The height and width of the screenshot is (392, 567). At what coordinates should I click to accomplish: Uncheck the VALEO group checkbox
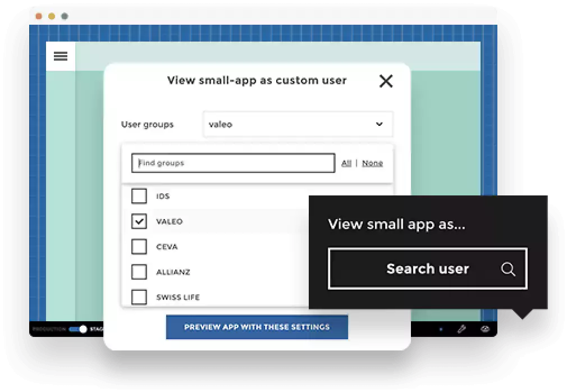tap(139, 221)
